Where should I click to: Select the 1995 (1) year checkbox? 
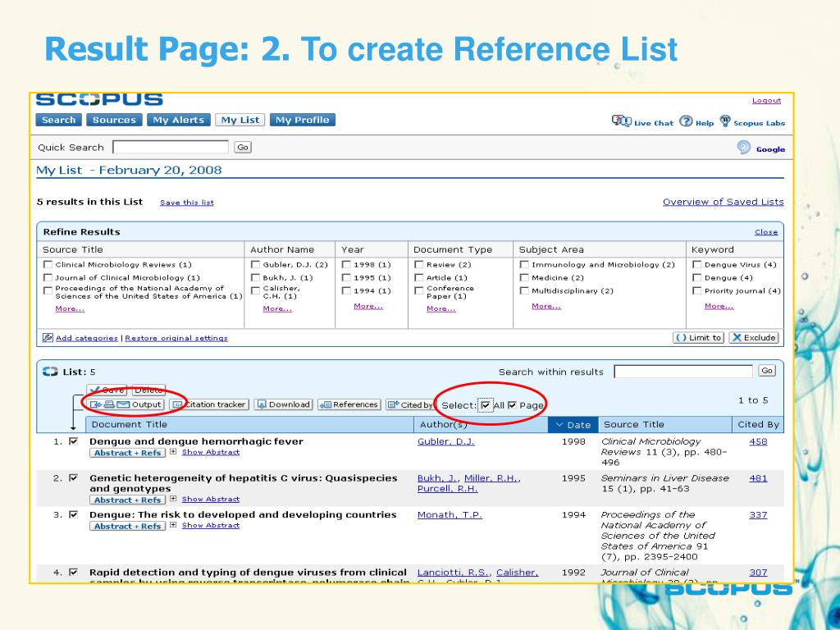point(347,277)
